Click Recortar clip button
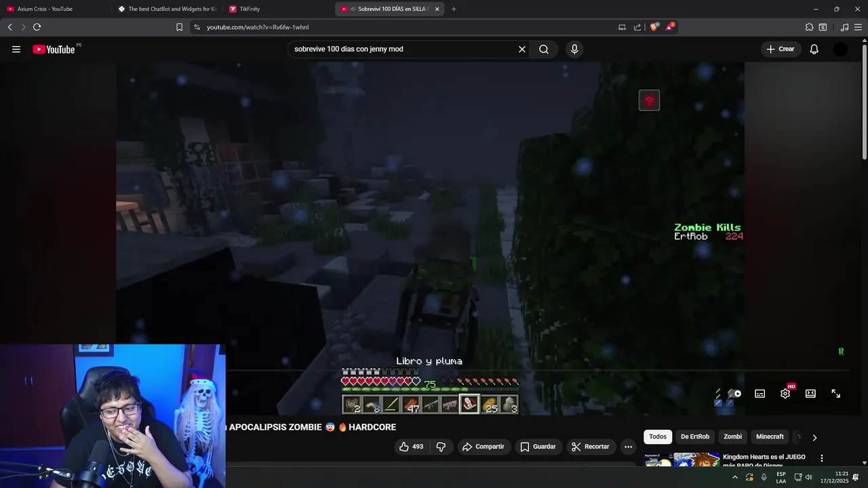This screenshot has height=488, width=868. [x=591, y=447]
